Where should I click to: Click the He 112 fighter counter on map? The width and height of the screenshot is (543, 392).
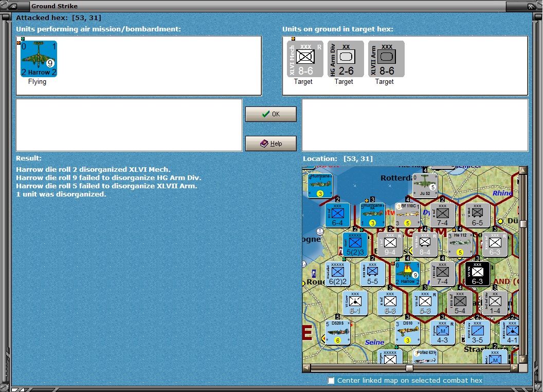pyautogui.click(x=460, y=244)
